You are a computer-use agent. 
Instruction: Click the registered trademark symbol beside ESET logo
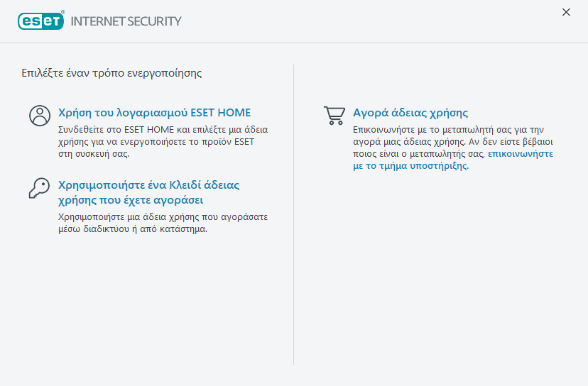click(63, 13)
